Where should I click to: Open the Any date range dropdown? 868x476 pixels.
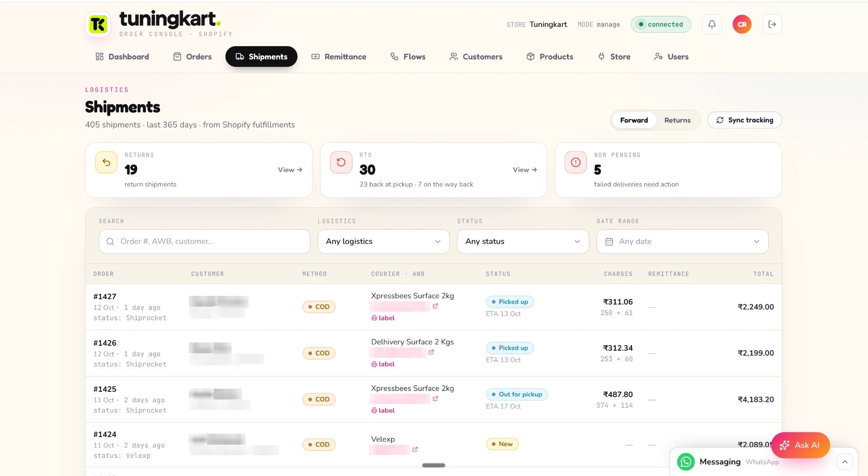682,242
